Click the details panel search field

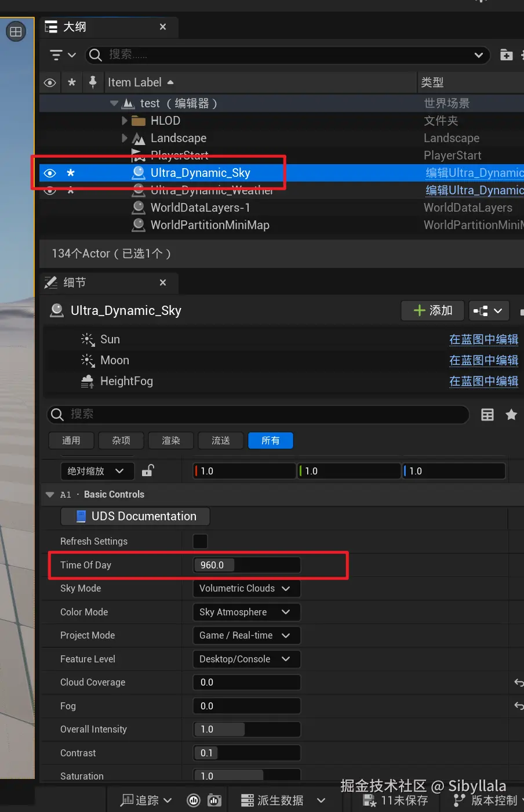[x=258, y=414]
